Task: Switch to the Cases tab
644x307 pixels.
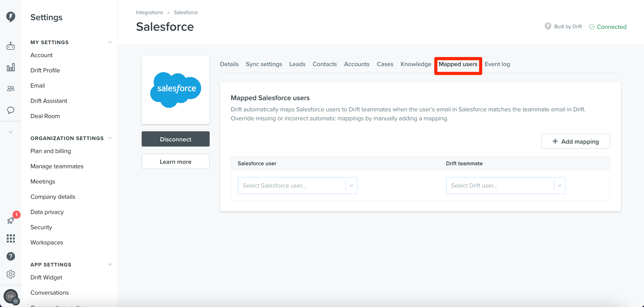Action: coord(385,64)
